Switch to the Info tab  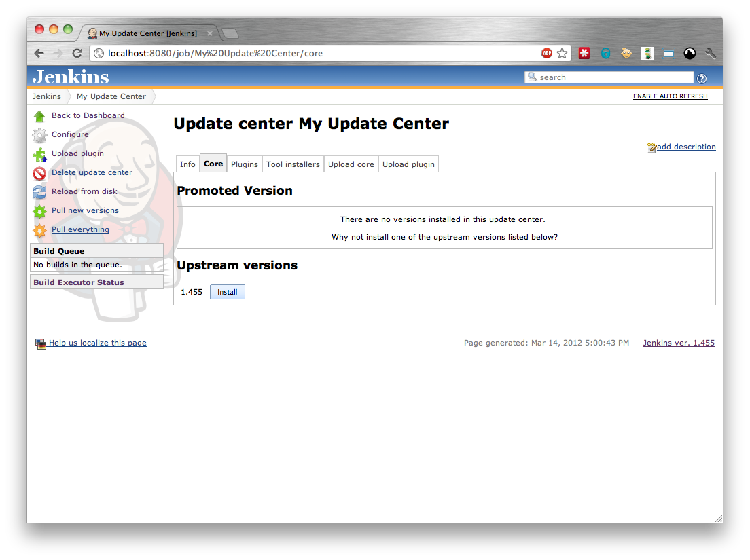(187, 164)
